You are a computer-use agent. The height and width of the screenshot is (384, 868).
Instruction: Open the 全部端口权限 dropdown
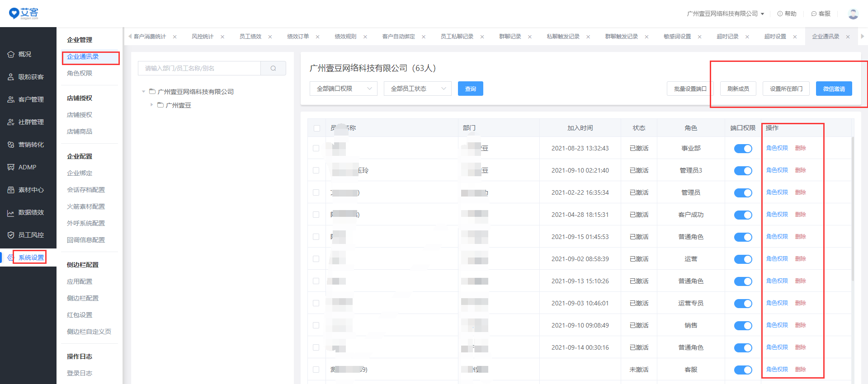click(x=343, y=89)
